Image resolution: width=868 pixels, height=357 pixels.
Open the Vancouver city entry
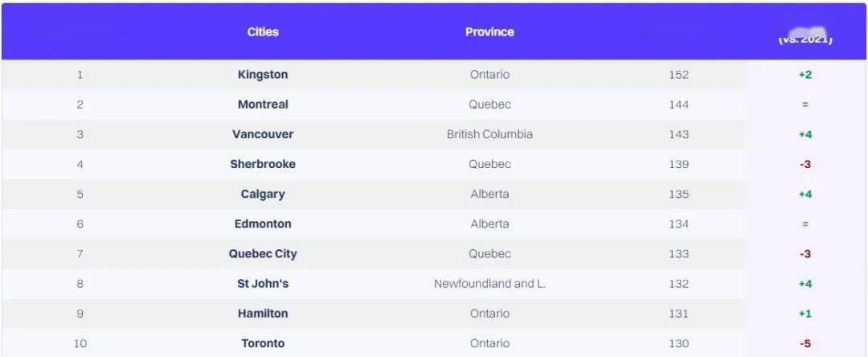point(263,134)
